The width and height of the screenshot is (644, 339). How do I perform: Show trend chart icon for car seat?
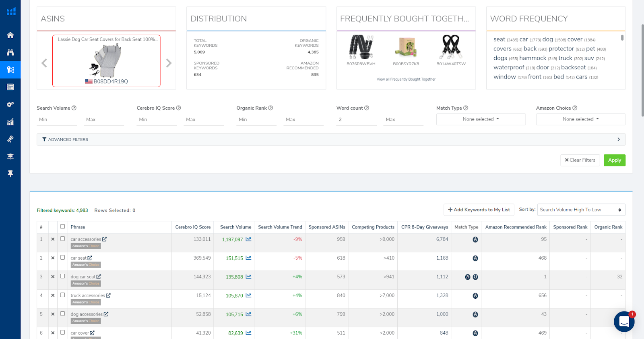(x=248, y=258)
